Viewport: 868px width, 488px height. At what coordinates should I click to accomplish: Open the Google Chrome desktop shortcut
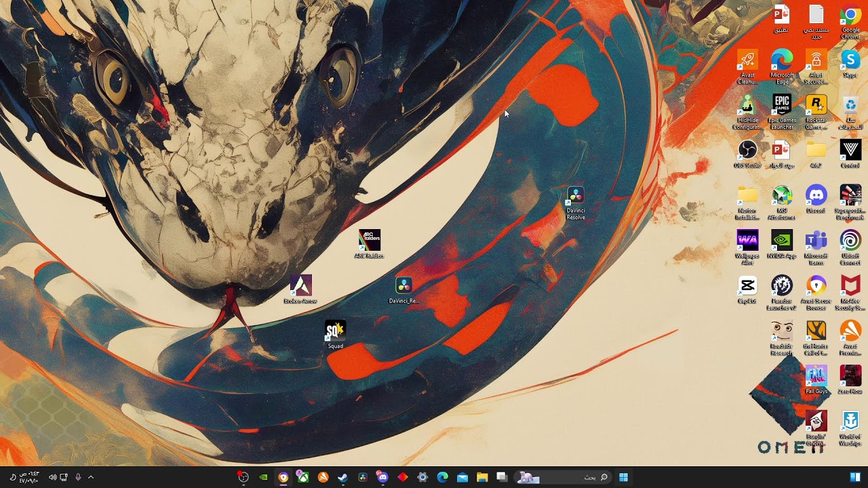pos(850,22)
